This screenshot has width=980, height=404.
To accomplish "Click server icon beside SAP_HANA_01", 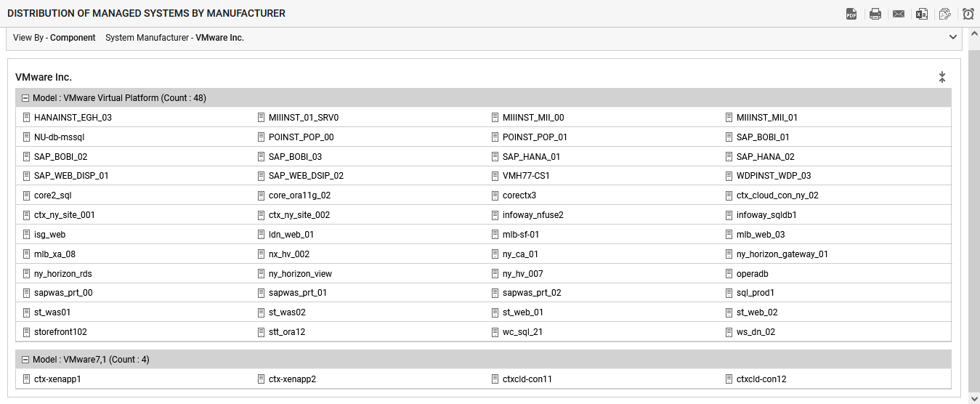I will coord(495,157).
